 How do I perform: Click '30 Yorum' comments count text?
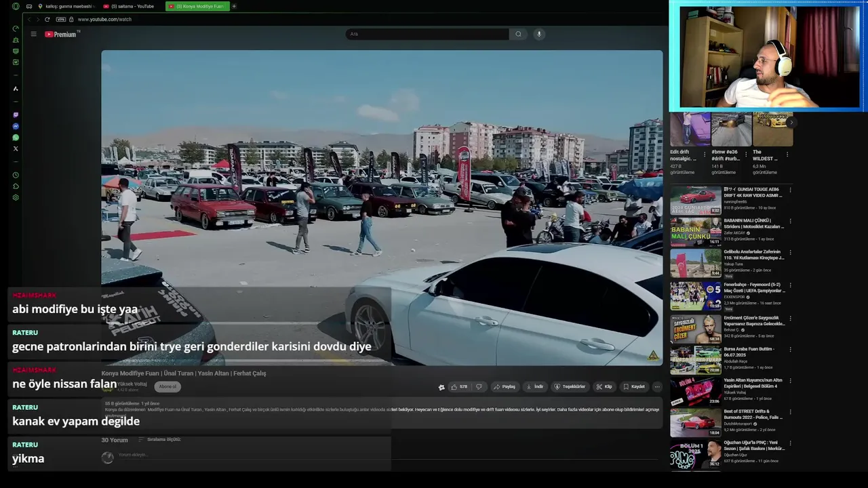pos(115,440)
